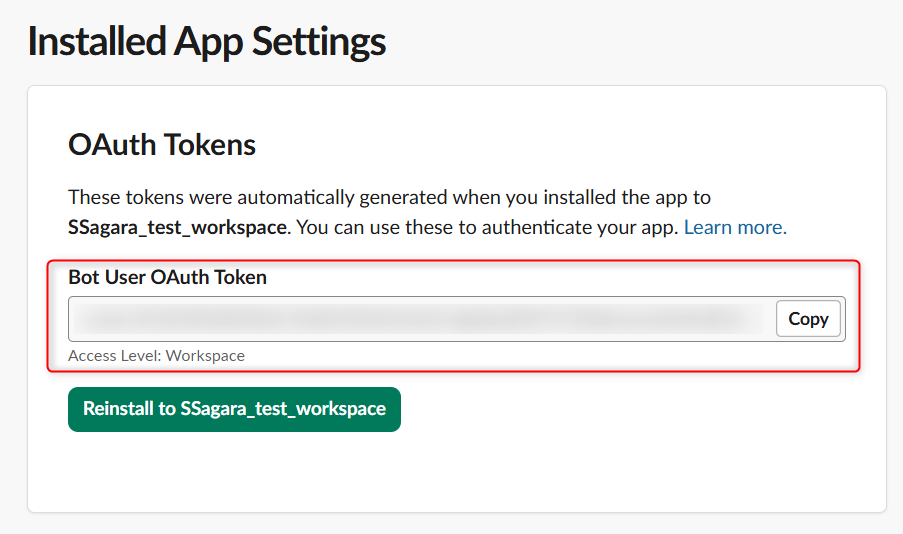
Task: Click inside the blurred token field
Action: click(x=420, y=319)
